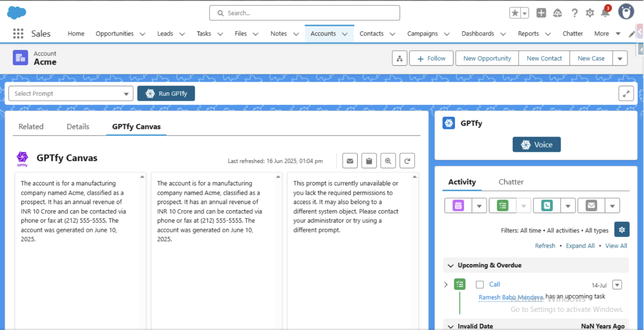Switch to the Chatter tab in activity panel
The width and height of the screenshot is (644, 330).
(511, 182)
